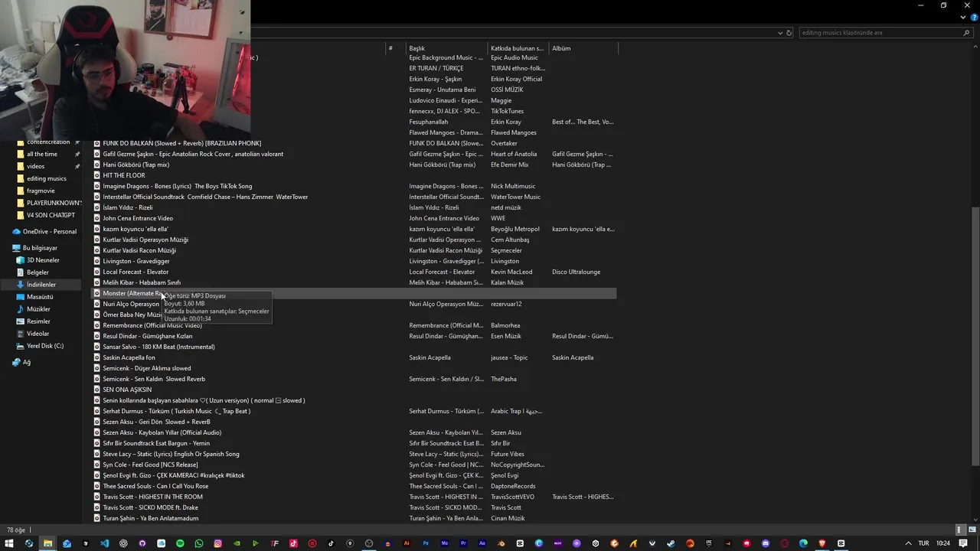Refresh the current folder
The height and width of the screenshot is (551, 980).
point(789,33)
